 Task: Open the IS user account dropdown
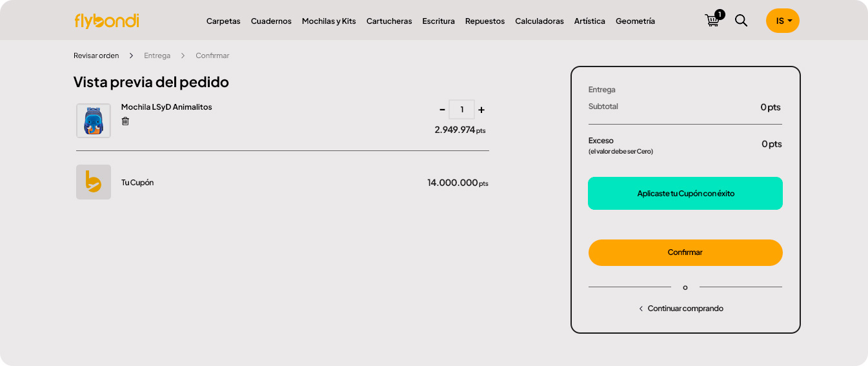click(782, 21)
